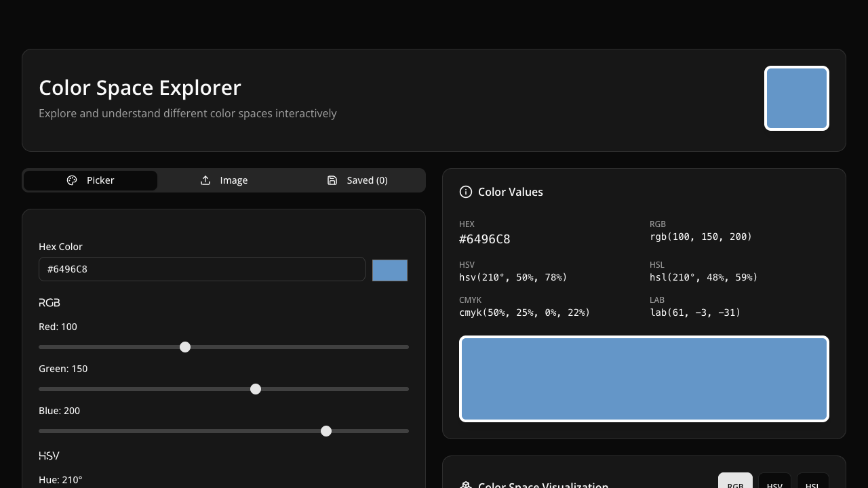Click the hsv(210°, 50%, 78%) value
Image resolution: width=868 pixels, height=488 pixels.
coord(513,277)
